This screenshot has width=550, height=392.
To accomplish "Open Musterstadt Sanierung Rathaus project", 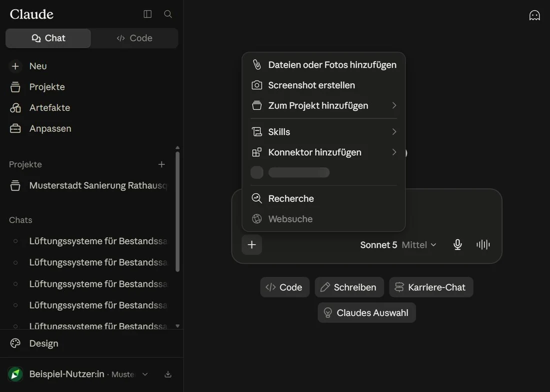I will (x=87, y=186).
